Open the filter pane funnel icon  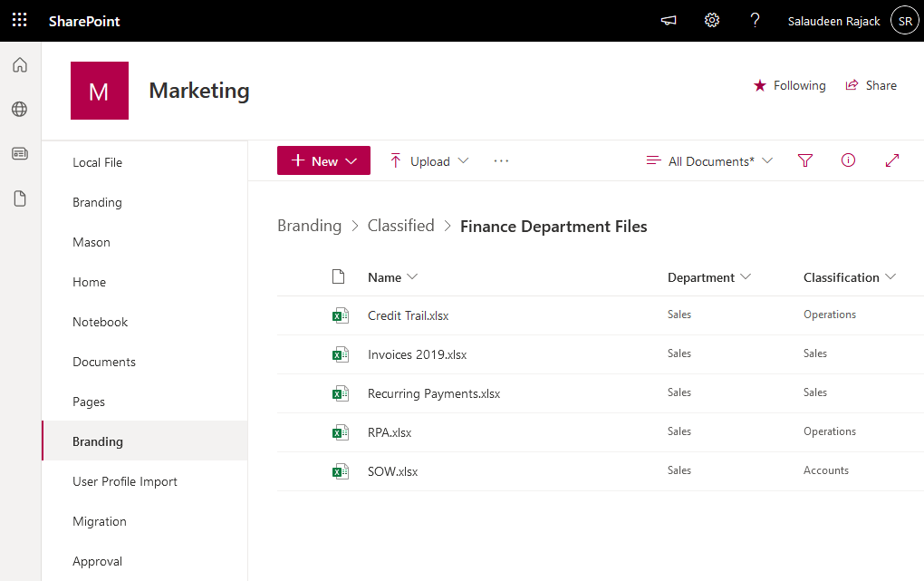click(x=804, y=160)
